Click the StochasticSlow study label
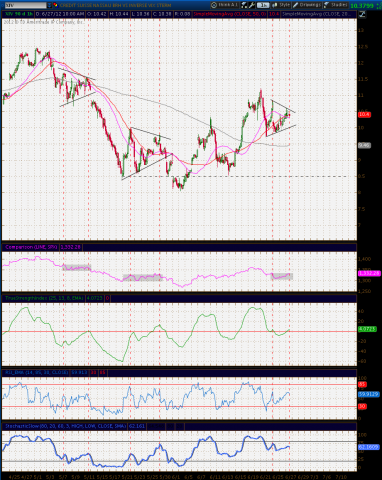 pos(65,426)
